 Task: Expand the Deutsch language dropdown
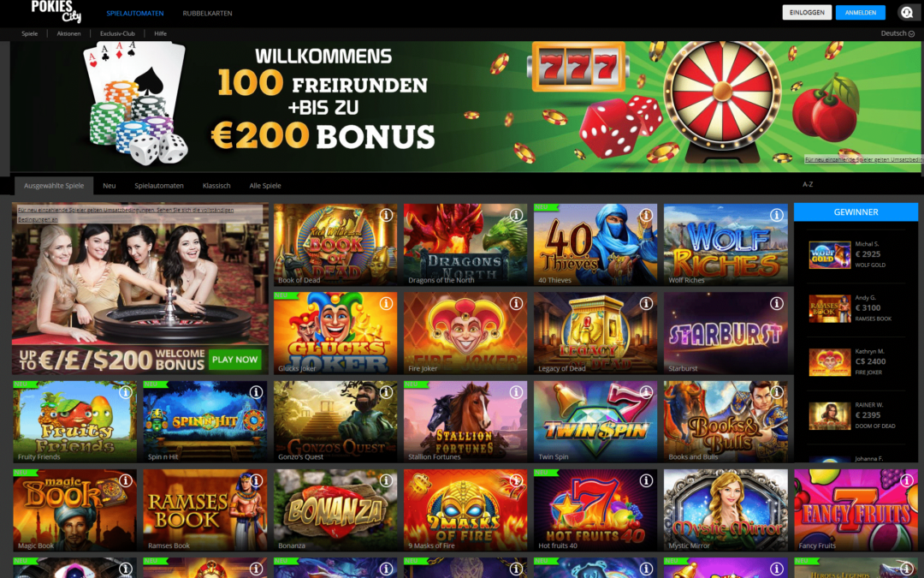pyautogui.click(x=897, y=33)
